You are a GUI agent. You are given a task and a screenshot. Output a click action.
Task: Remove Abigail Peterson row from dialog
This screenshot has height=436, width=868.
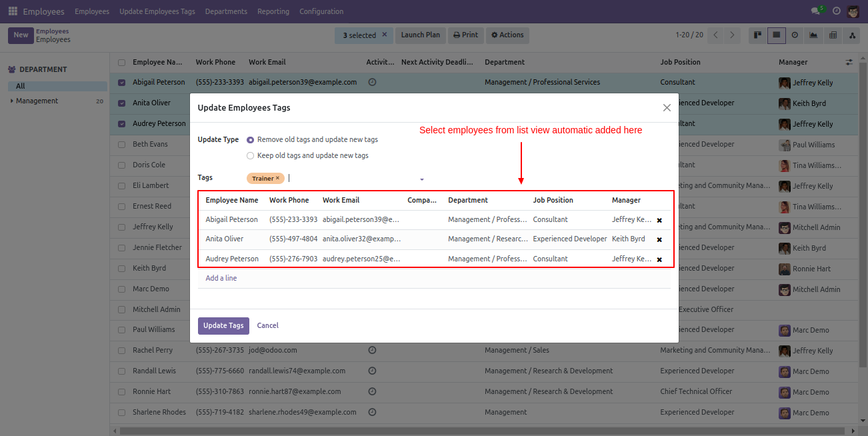[x=659, y=220]
